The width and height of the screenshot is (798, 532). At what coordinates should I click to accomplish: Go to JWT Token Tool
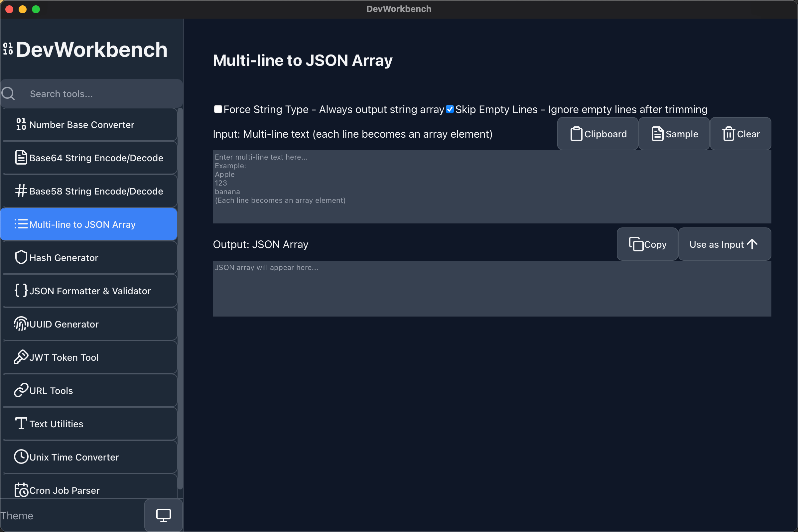pos(89,357)
